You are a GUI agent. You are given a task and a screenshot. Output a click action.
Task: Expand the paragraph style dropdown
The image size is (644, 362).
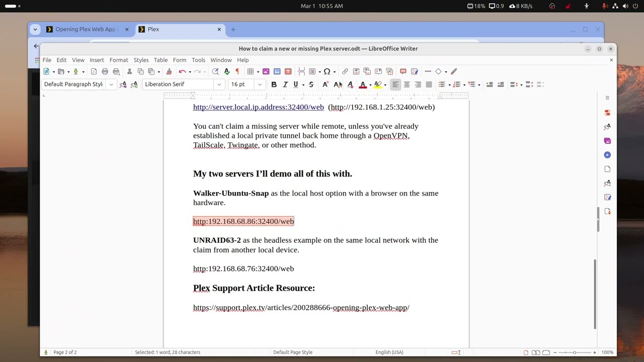point(111,84)
